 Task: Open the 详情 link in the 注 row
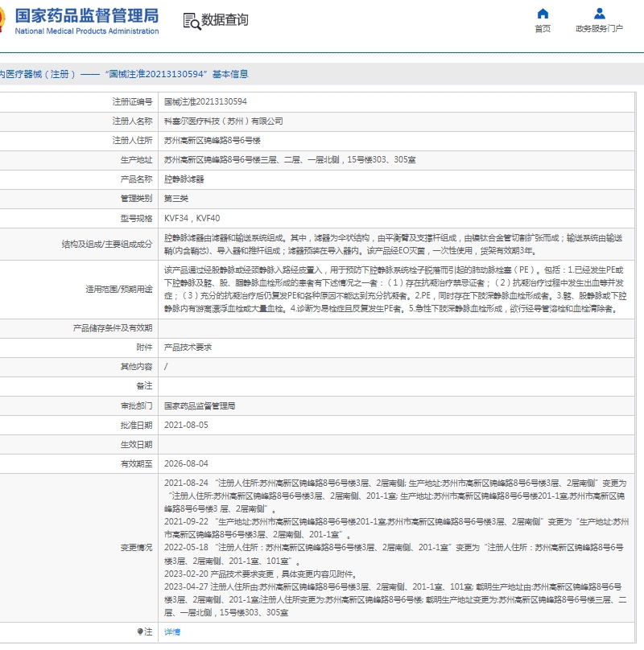[x=172, y=631]
